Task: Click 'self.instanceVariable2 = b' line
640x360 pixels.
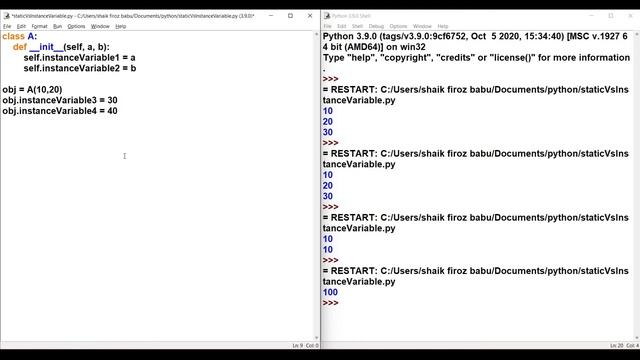Action: click(x=80, y=68)
